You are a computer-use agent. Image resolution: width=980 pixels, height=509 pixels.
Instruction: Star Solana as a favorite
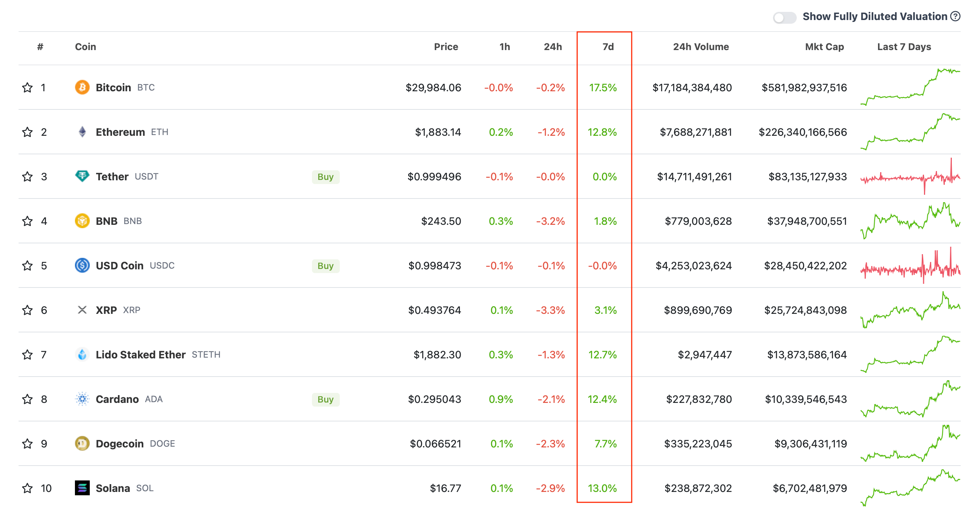tap(27, 488)
